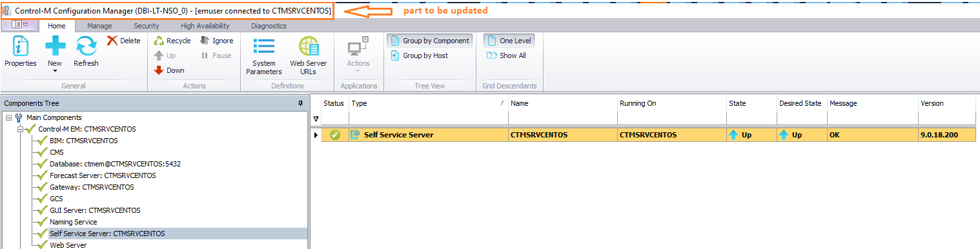Click the Name filter input field
This screenshot has width=980, height=249.
point(562,118)
